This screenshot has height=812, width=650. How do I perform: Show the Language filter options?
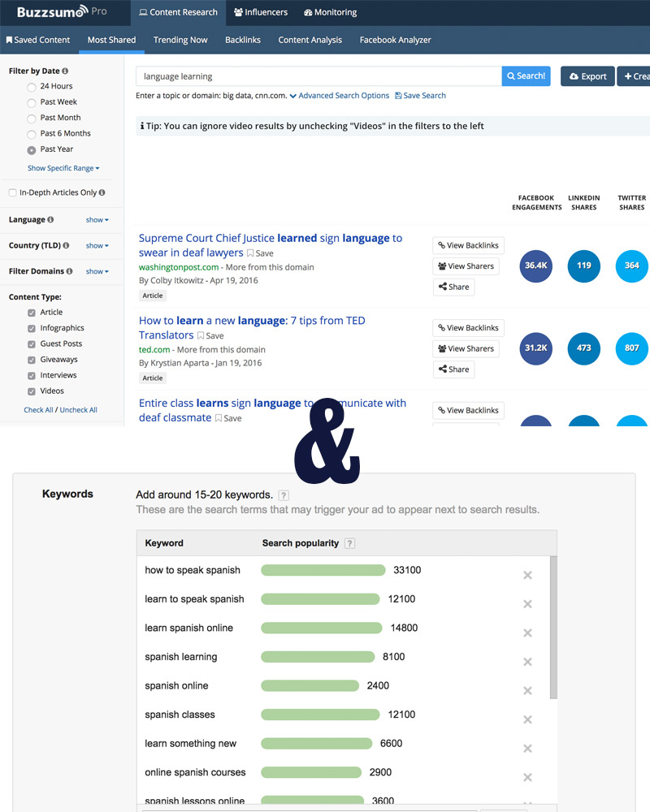[x=97, y=220]
